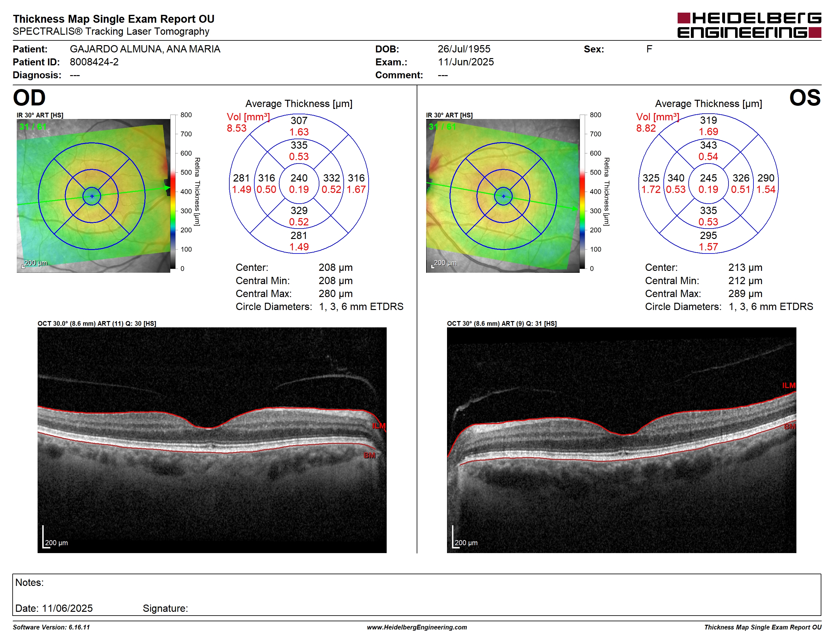
Task: Click the Signature field
Action: click(165, 609)
